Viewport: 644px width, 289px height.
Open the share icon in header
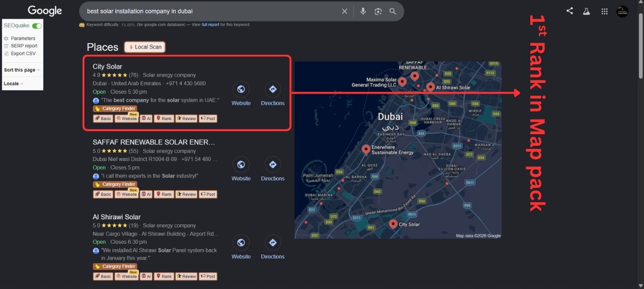click(x=570, y=11)
